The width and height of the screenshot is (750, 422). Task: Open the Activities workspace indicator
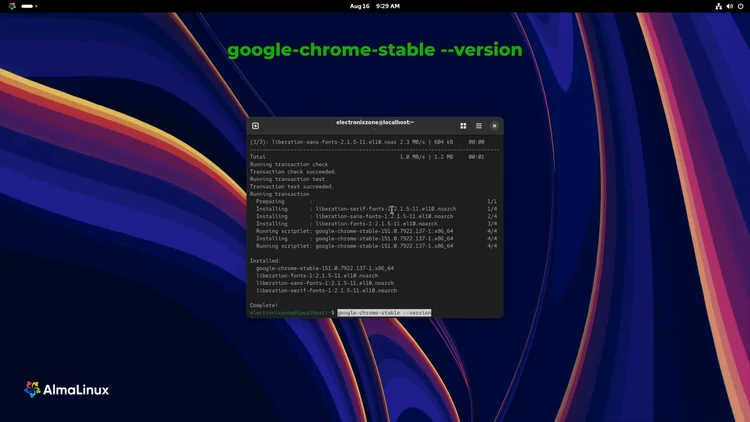click(x=29, y=6)
